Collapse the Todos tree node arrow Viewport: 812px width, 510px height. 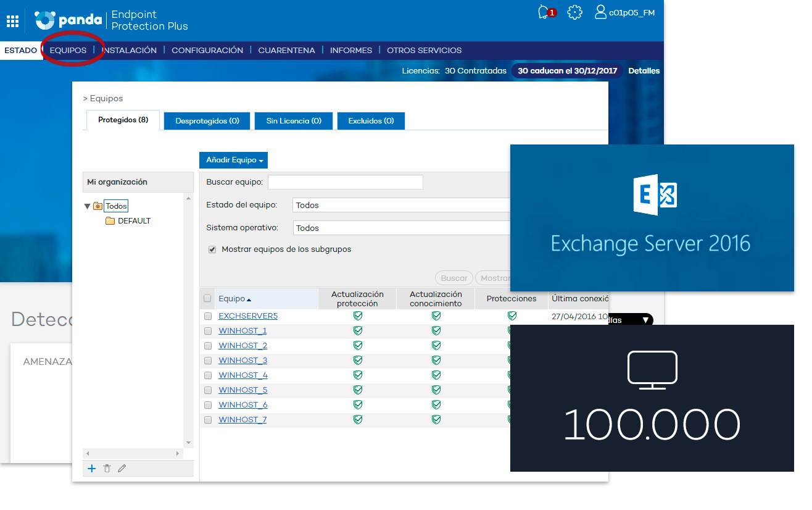pos(87,206)
